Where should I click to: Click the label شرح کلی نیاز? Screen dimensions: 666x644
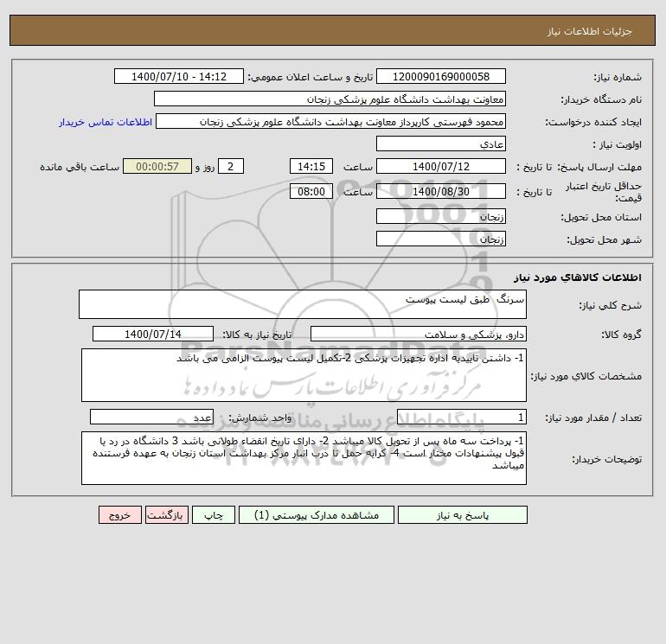coord(611,306)
